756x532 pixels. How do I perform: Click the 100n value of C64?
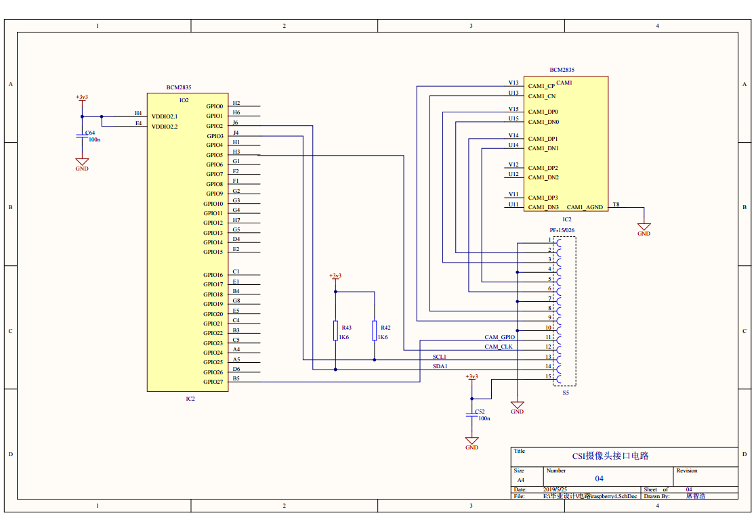pyautogui.click(x=95, y=139)
